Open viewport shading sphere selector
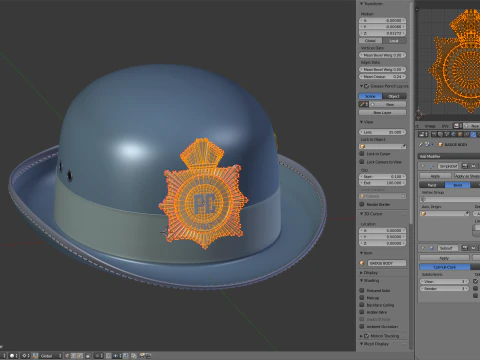This screenshot has width=480, height=360. click(x=14, y=356)
